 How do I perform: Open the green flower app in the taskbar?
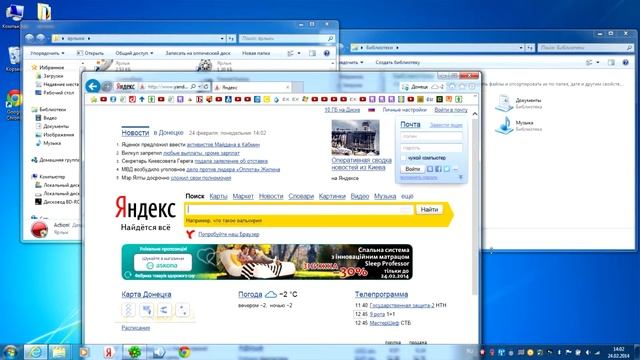tap(134, 352)
